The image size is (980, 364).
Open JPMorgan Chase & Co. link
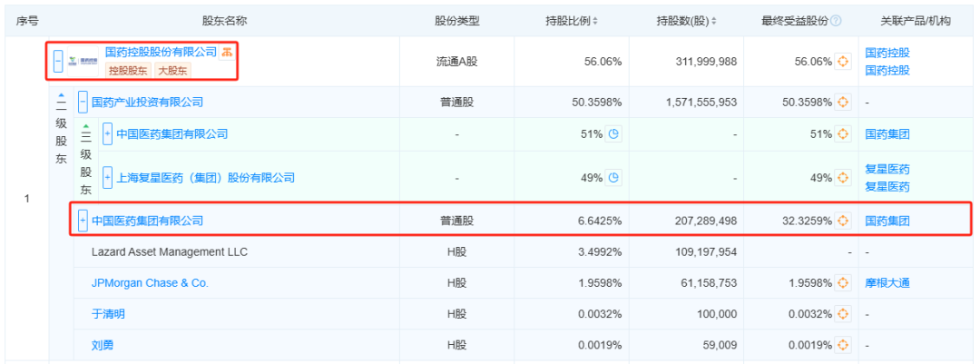click(150, 282)
